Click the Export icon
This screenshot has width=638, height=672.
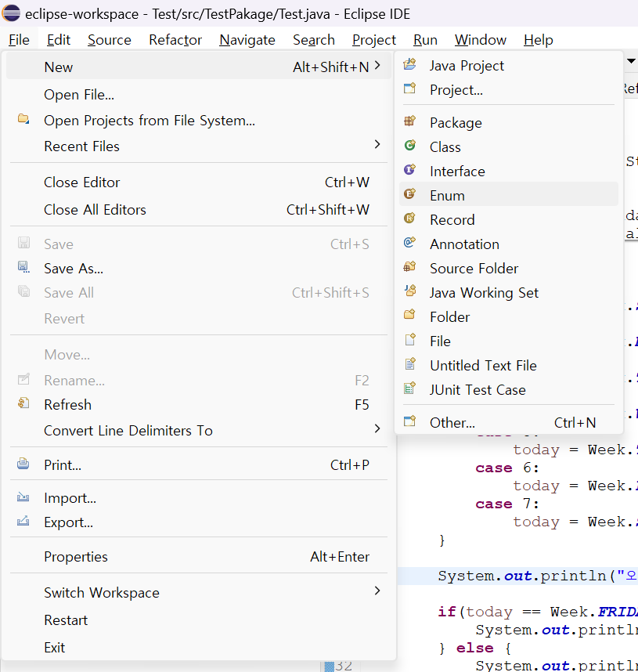click(23, 521)
